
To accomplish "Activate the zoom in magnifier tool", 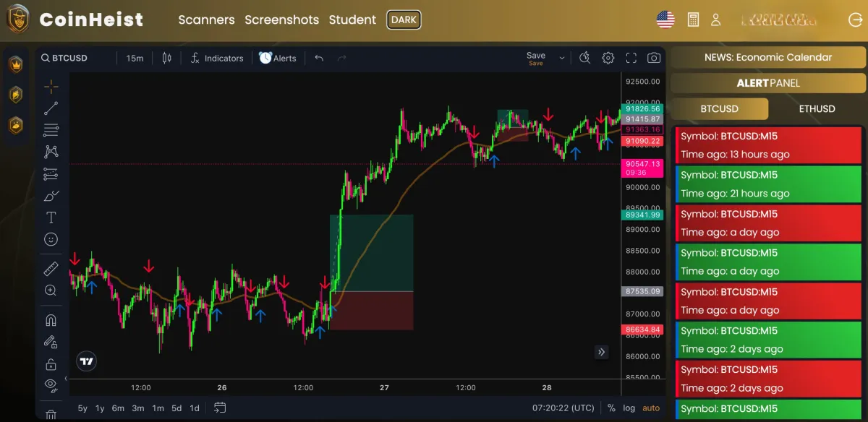I will click(51, 290).
